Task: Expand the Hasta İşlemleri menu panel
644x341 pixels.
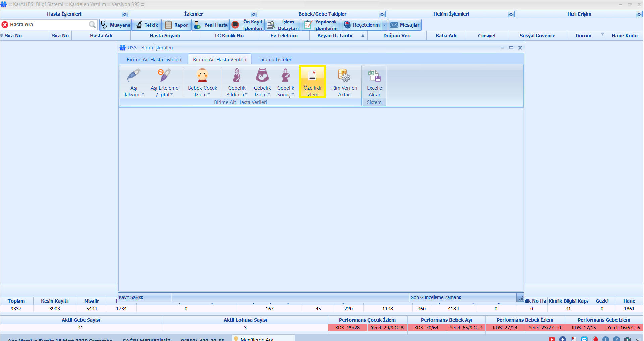Action: pyautogui.click(x=125, y=14)
